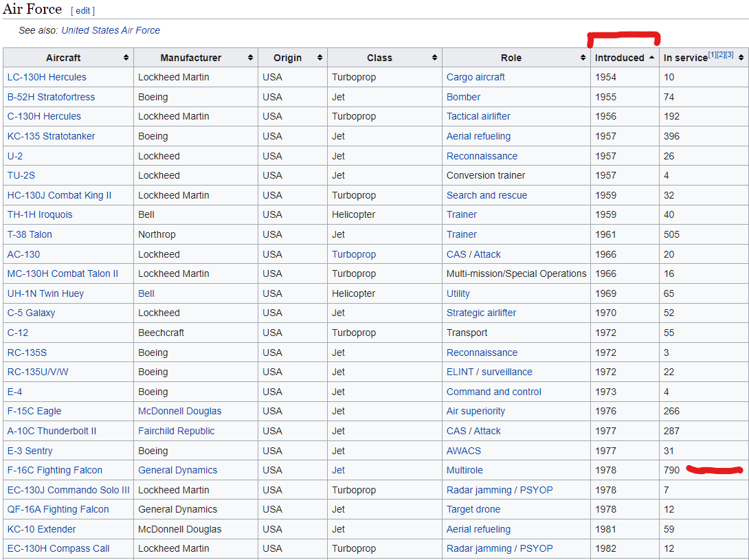Open Fairchild Republic manufacturer link

coord(177,431)
